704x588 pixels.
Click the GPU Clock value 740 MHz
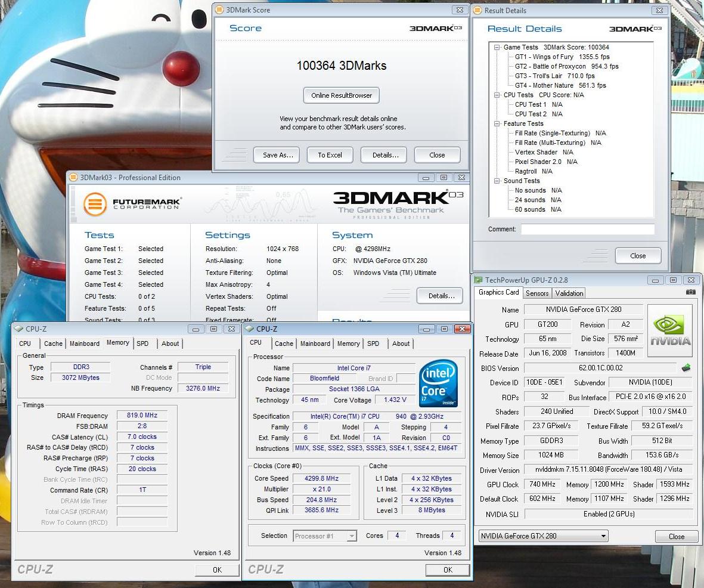[542, 484]
